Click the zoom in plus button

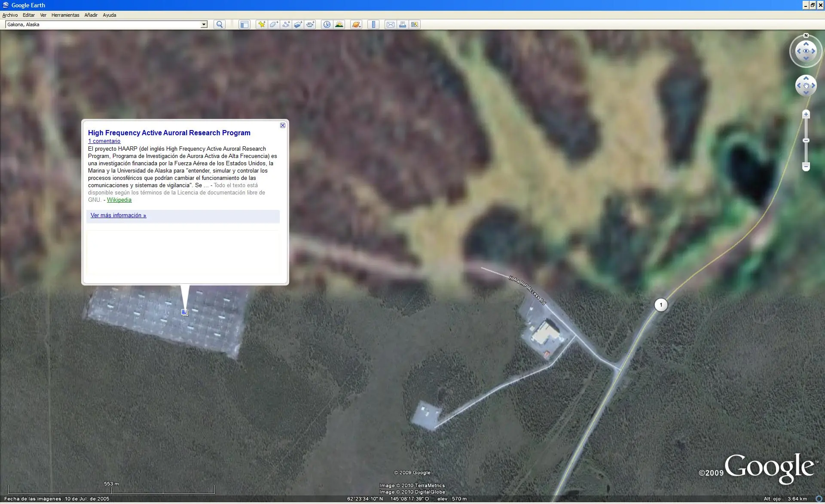click(806, 114)
